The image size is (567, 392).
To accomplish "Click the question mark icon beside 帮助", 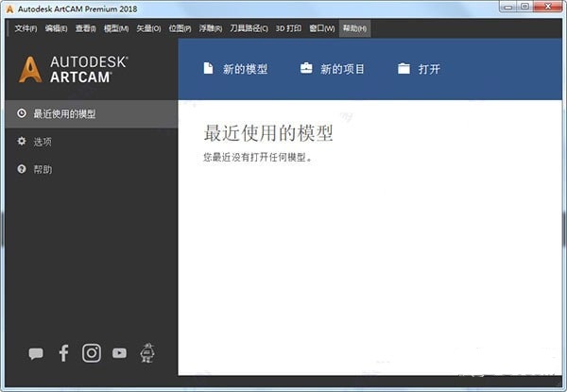I will click(22, 169).
